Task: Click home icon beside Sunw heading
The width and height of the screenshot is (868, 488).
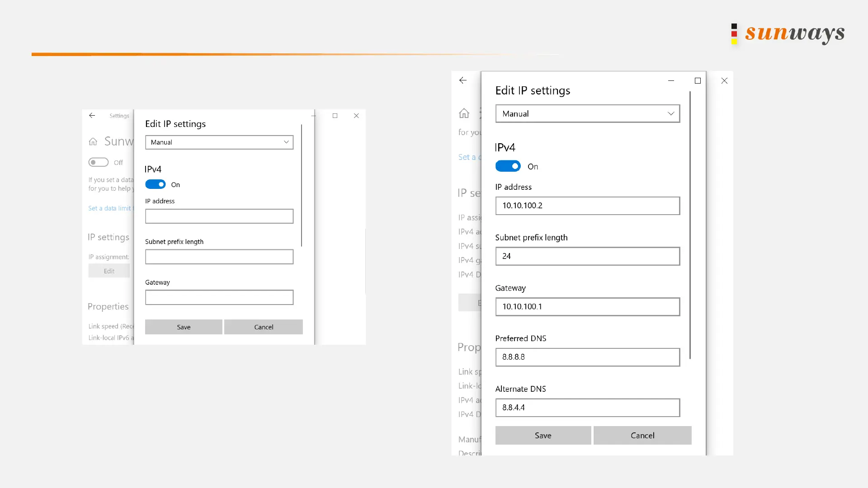Action: click(93, 141)
